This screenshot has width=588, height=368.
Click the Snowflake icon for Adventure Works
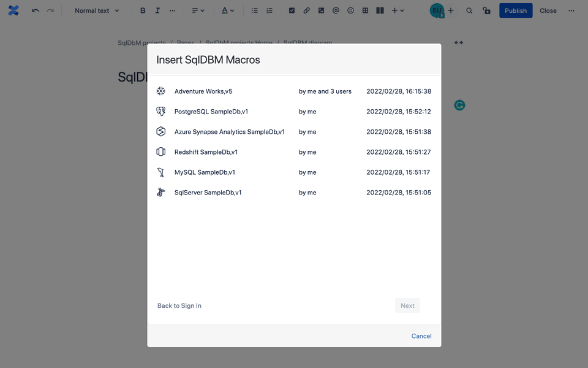(161, 91)
